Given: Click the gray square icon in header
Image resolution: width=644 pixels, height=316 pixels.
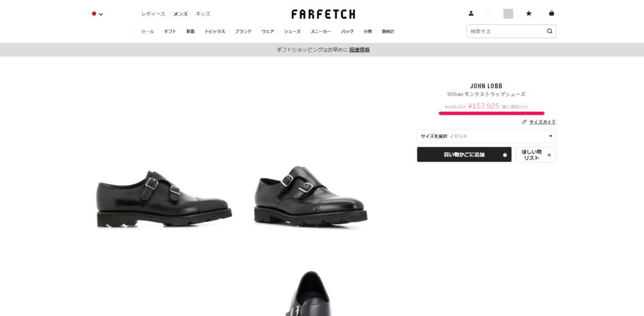Looking at the screenshot, I should (508, 13).
